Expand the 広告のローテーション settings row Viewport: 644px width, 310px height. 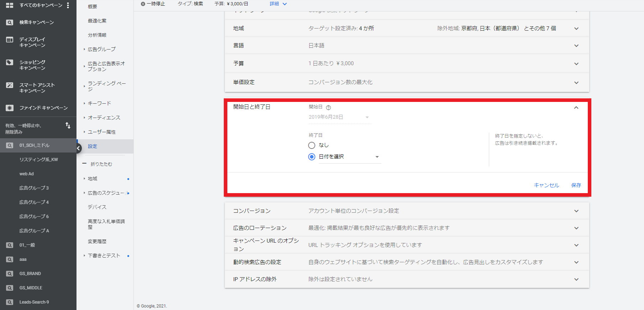tap(407, 228)
